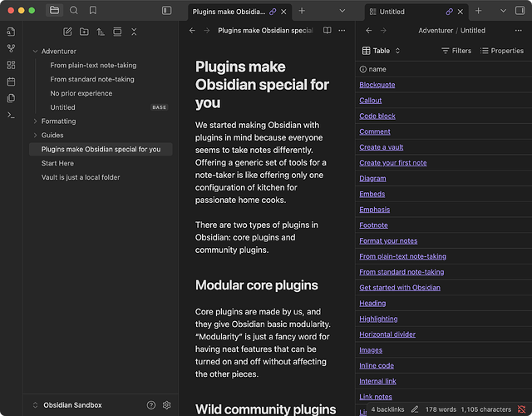The image size is (532, 416).
Task: Open the 'Create a vault' link
Action: 382,147
